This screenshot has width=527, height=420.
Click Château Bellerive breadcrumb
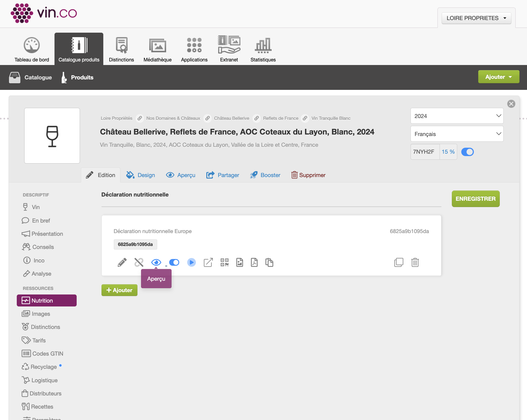point(231,118)
